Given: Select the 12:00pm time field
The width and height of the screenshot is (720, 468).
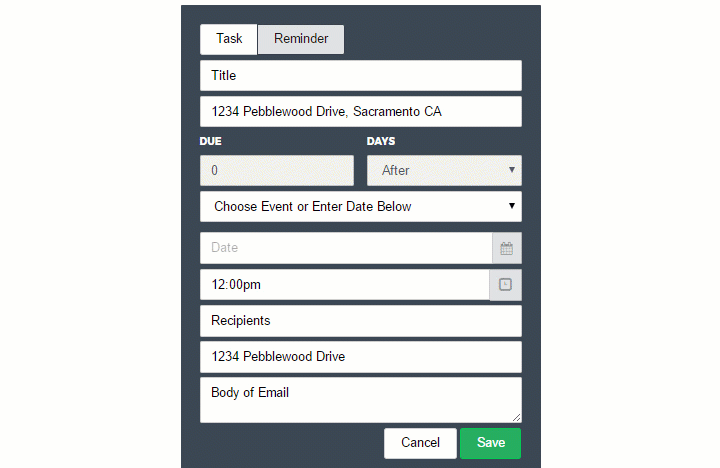Looking at the screenshot, I should tap(345, 285).
